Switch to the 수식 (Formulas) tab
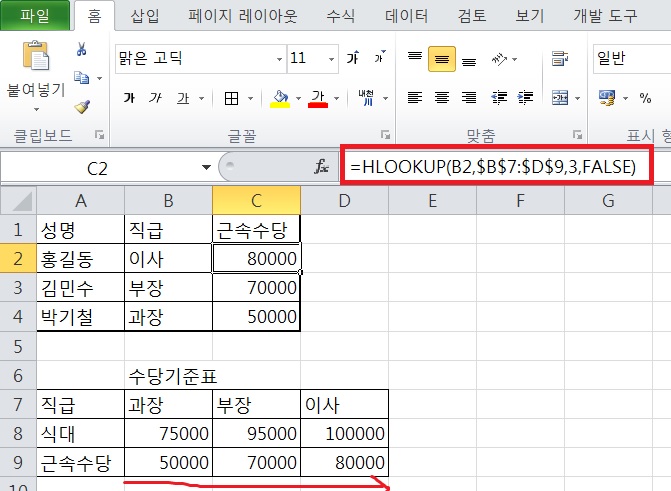The image size is (671, 491). pyautogui.click(x=341, y=16)
